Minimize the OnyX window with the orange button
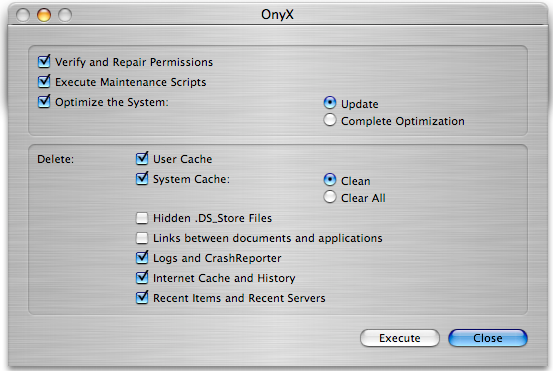 pos(44,15)
